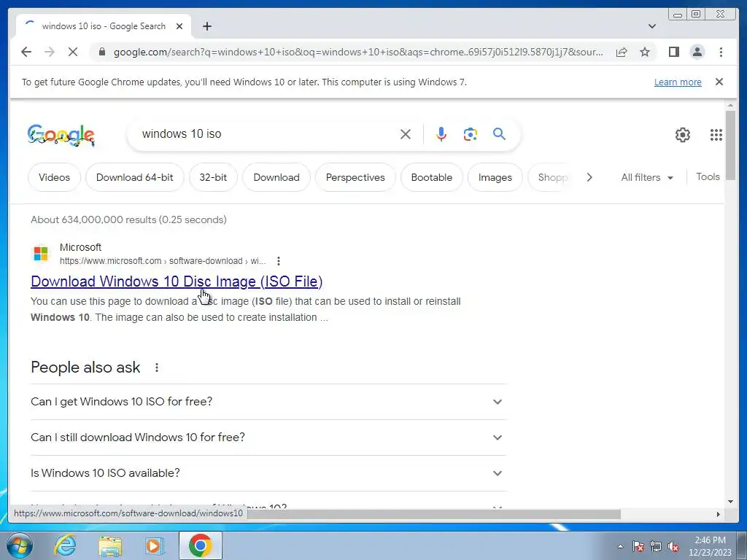Click the Learn more link
Image resolution: width=747 pixels, height=560 pixels.
pyautogui.click(x=678, y=82)
